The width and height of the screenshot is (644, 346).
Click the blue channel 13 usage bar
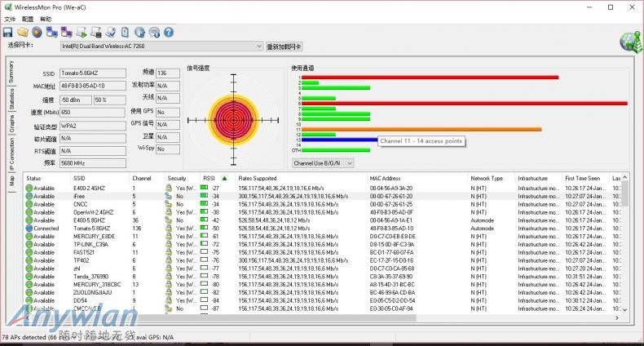340,140
